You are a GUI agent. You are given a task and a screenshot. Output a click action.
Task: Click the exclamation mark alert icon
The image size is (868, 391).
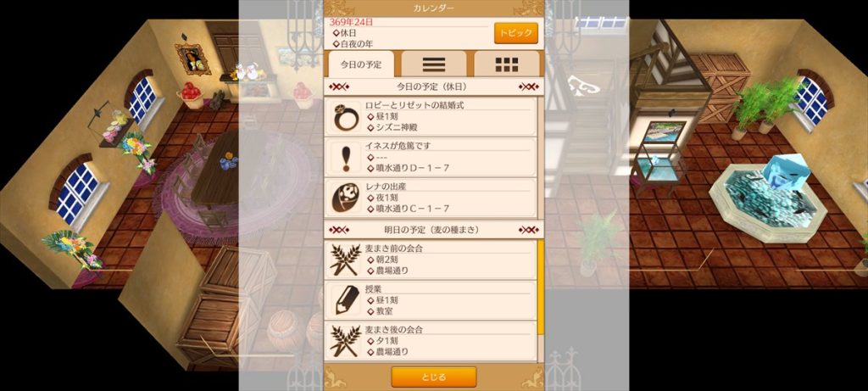coord(346,158)
